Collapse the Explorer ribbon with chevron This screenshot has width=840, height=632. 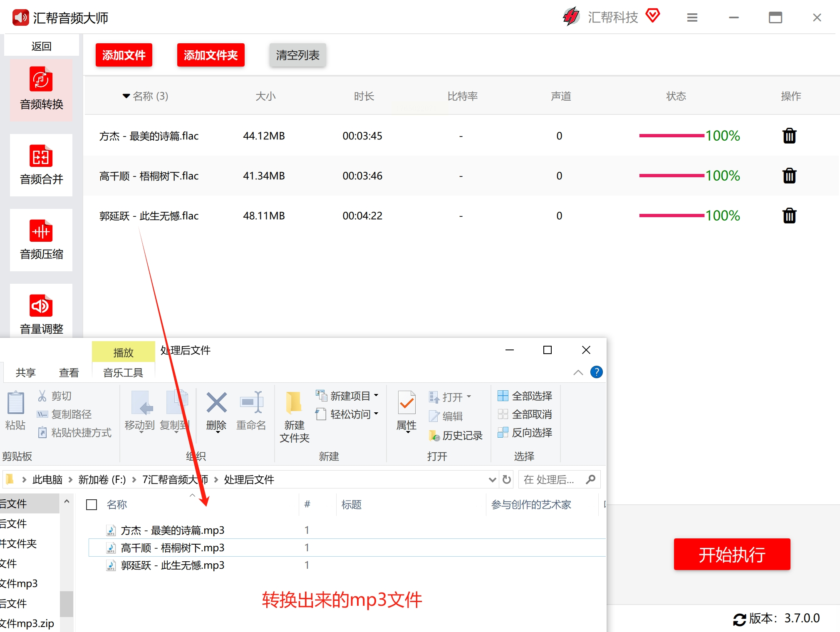[x=578, y=372]
